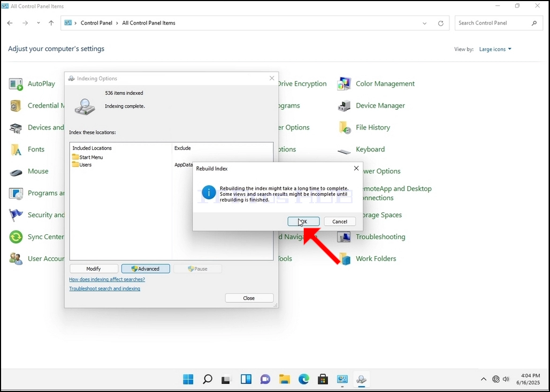Open the recent locations dropdown arrow

[x=38, y=23]
